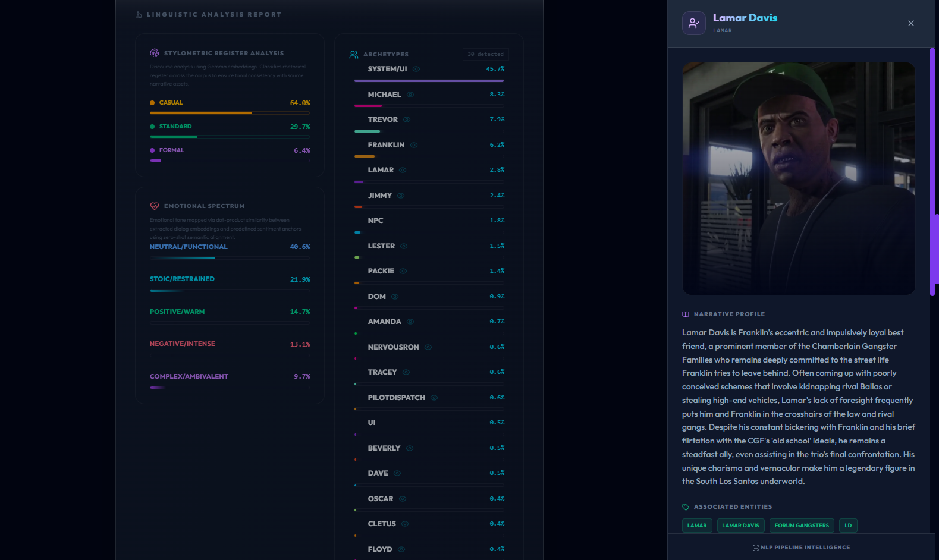Click the UI archetype row name
The height and width of the screenshot is (560, 939).
click(372, 423)
